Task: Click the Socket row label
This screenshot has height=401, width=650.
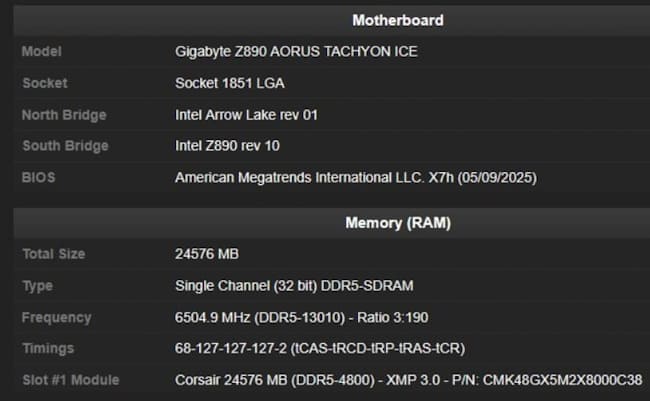Action: click(x=45, y=83)
